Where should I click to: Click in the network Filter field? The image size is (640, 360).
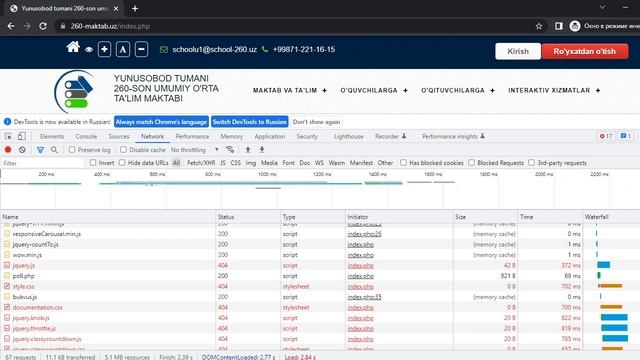click(43, 163)
